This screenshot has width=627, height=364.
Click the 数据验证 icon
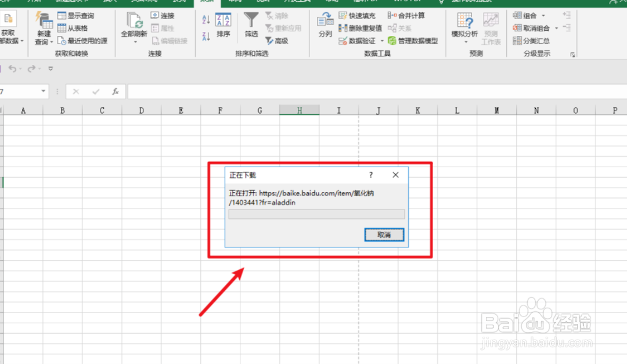click(343, 41)
